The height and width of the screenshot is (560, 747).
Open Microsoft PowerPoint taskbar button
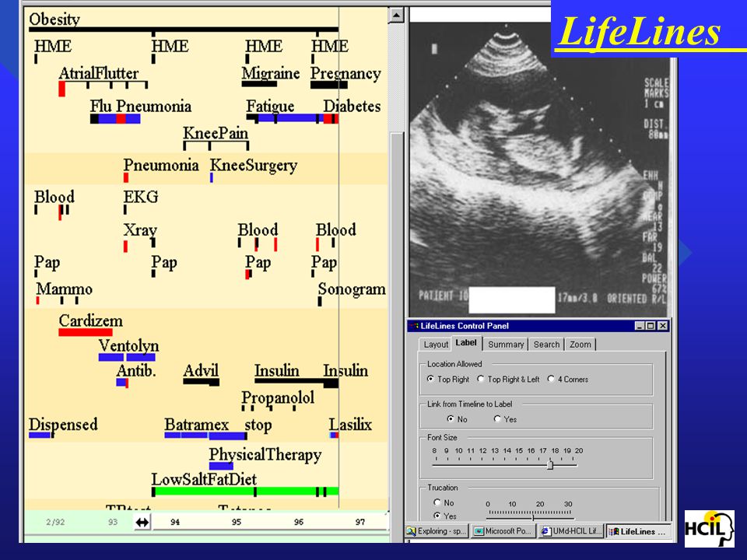click(503, 531)
